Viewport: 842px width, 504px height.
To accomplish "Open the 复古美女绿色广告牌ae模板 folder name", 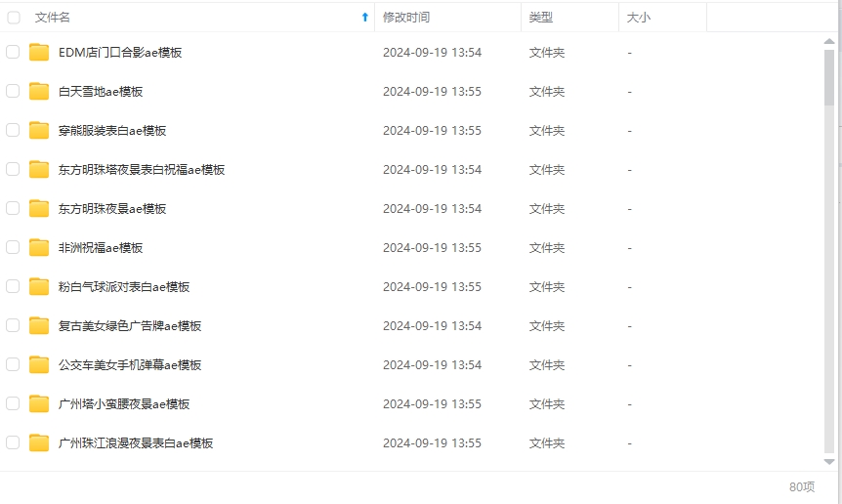I will coord(130,326).
